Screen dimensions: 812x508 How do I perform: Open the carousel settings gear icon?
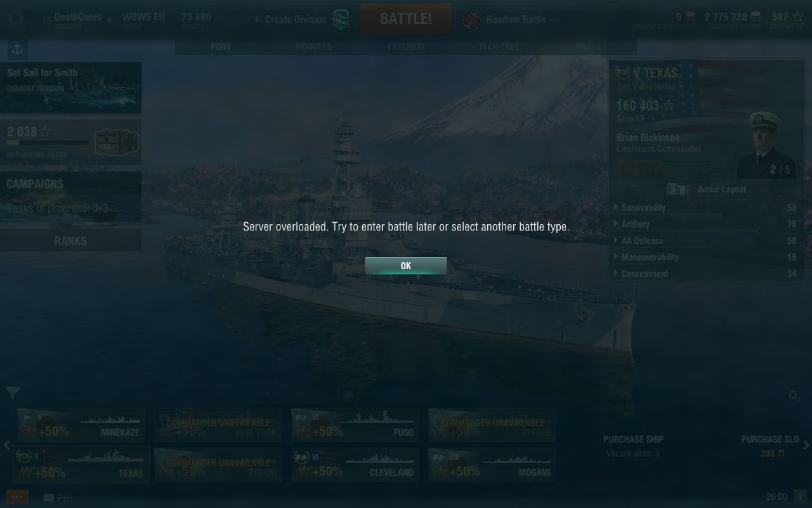[x=794, y=396]
